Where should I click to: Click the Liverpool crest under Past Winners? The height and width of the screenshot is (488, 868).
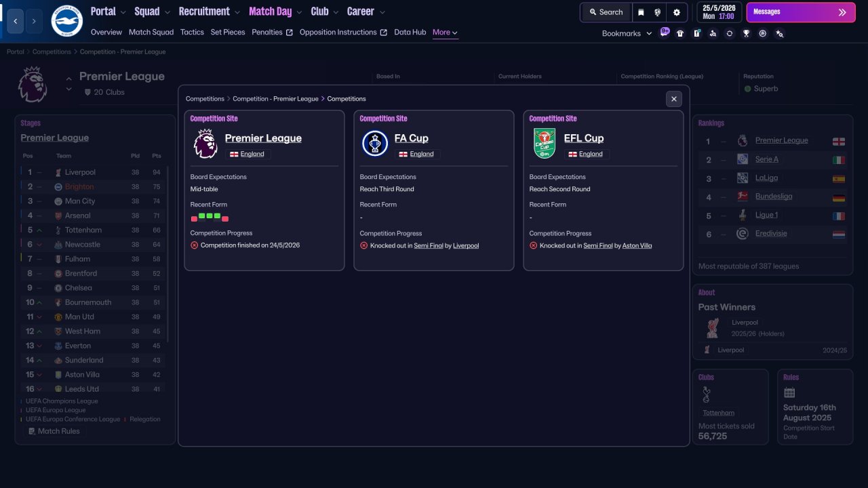pyautogui.click(x=712, y=328)
